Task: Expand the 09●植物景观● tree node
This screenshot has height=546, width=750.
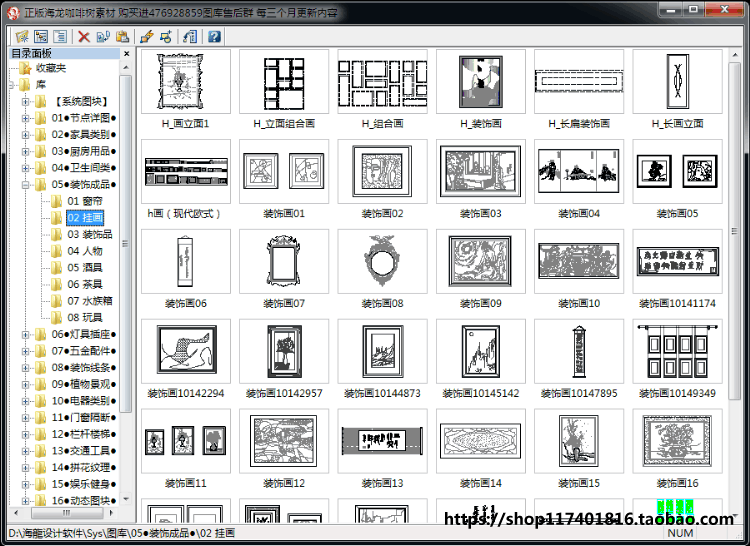Action: (25, 384)
